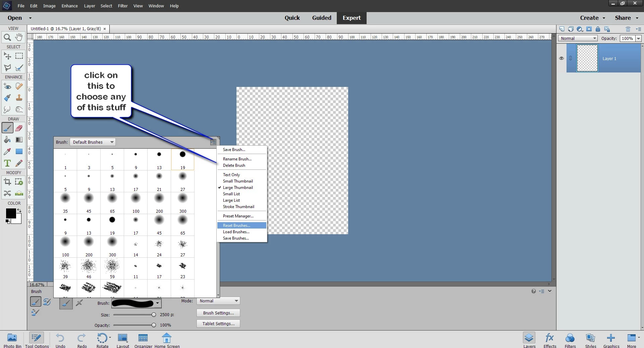Screen dimensions: 644x348
Task: Select the Spot Healing Brush tool
Action: (x=19, y=86)
